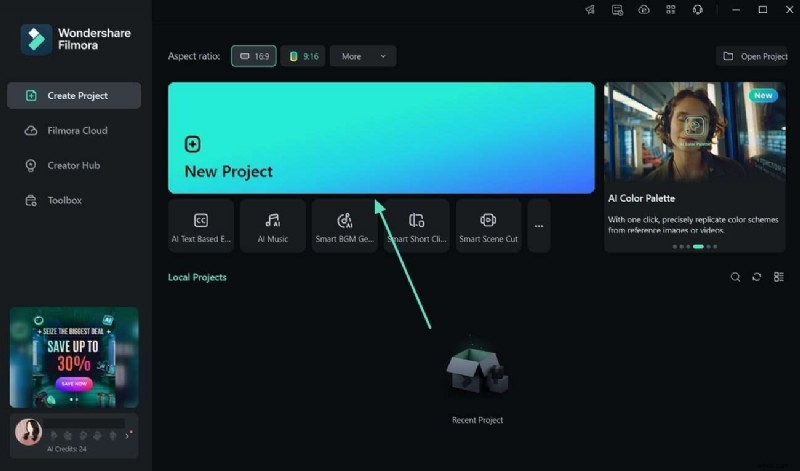Choose 16:9 aspect ratio
Image resolution: width=800 pixels, height=471 pixels.
click(254, 56)
